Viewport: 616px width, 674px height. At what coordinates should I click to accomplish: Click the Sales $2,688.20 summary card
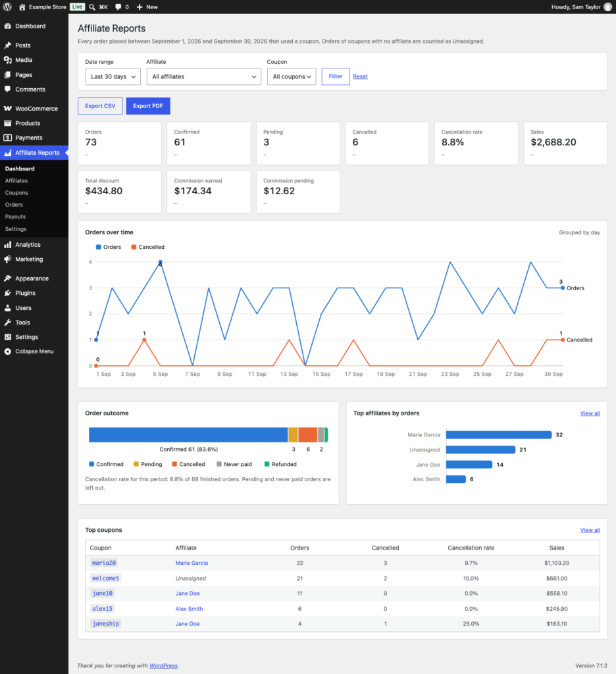565,143
